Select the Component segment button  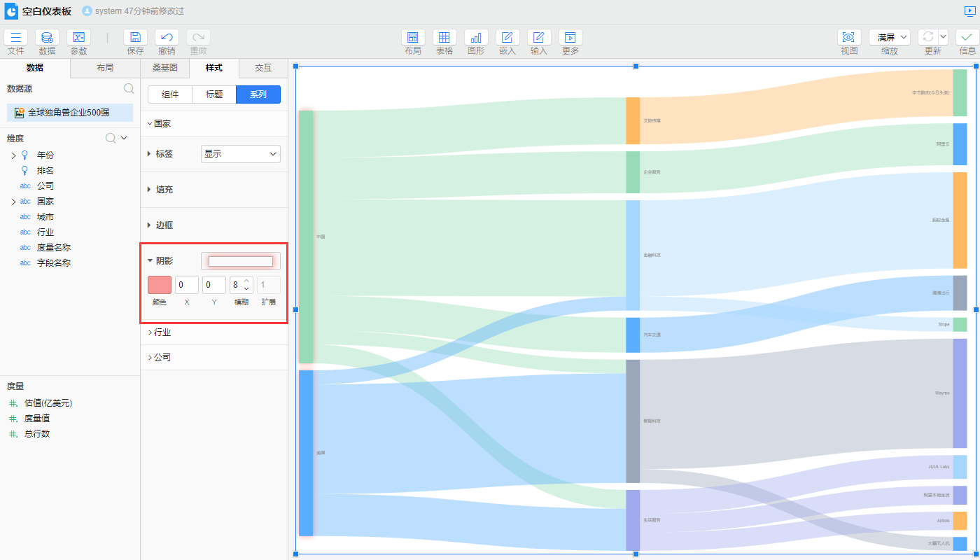(x=170, y=94)
